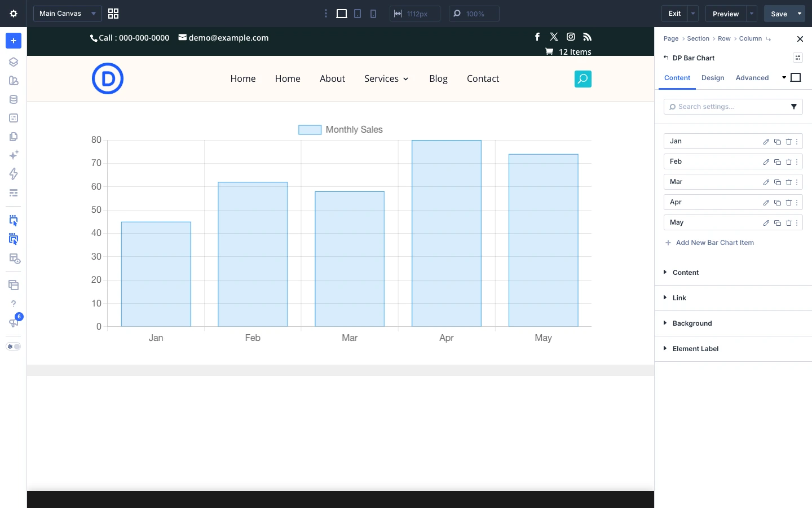Switch to tablet view icon
The height and width of the screenshot is (508, 812).
(358, 14)
